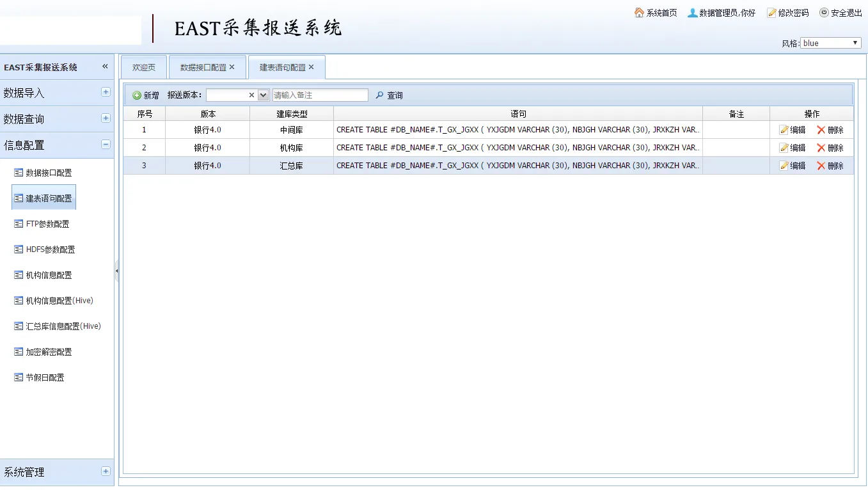Switch to the 欢迎页 tab
Viewport: 868px width, 490px height.
[x=144, y=67]
